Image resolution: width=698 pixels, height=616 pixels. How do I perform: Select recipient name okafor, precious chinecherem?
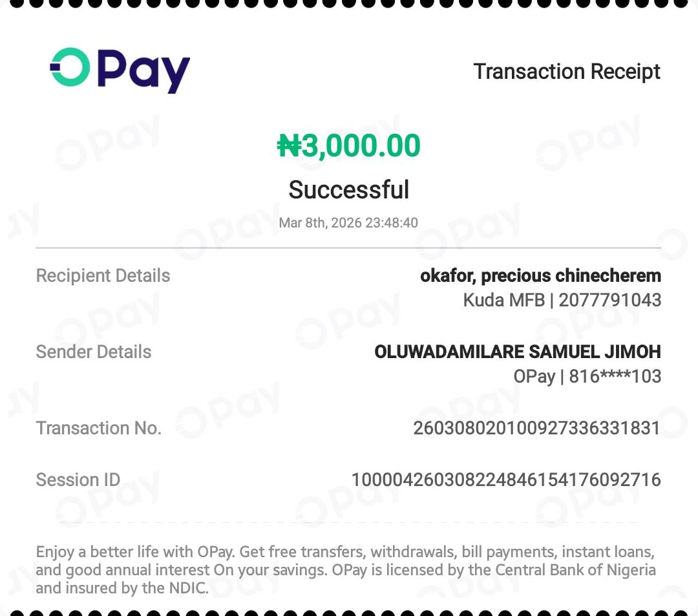tap(540, 276)
